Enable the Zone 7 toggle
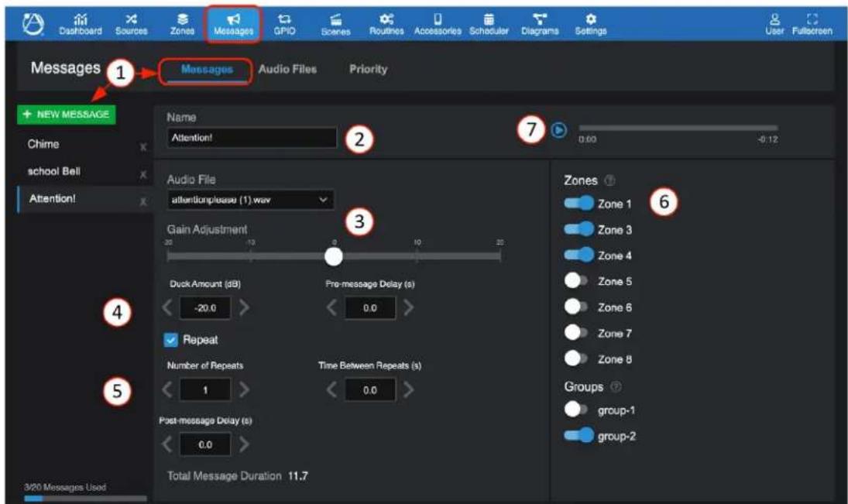Screen dimensions: 848x504 (576, 333)
